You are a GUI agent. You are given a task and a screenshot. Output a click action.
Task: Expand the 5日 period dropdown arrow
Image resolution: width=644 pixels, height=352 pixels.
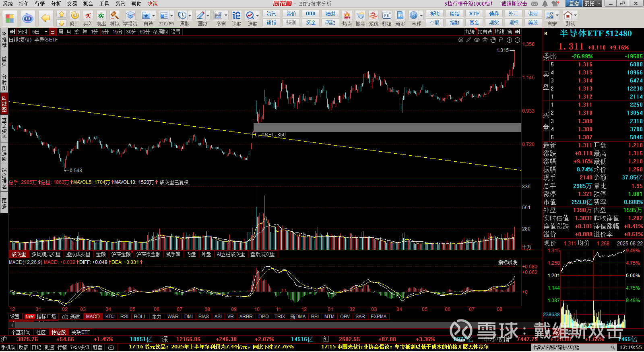[x=46, y=32]
